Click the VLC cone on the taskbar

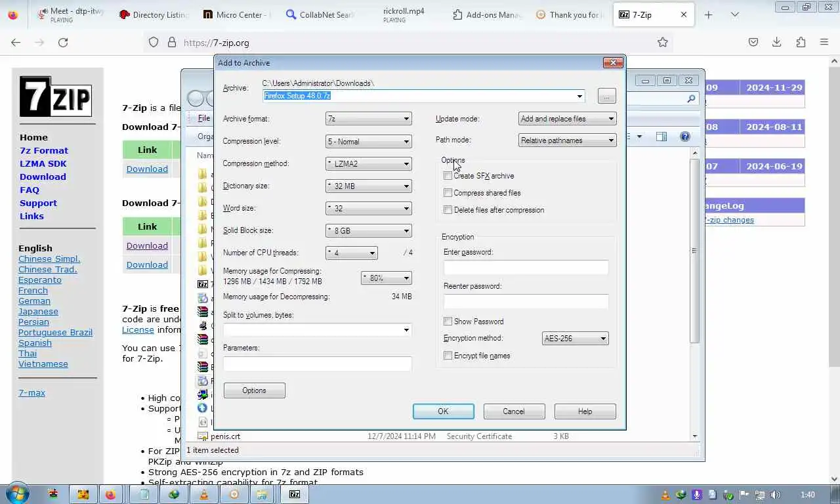[204, 494]
